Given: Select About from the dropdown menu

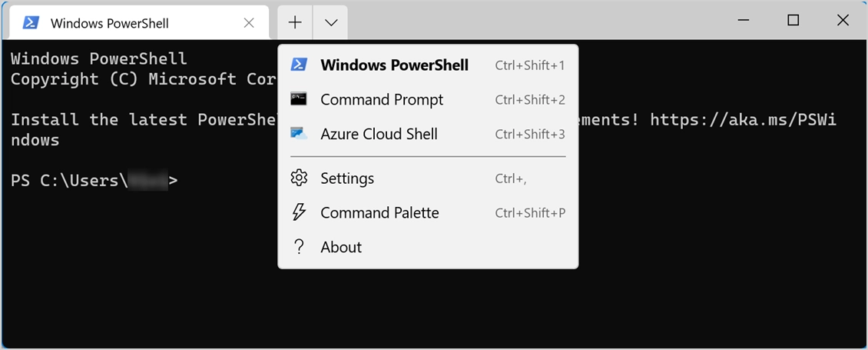Looking at the screenshot, I should click(341, 247).
